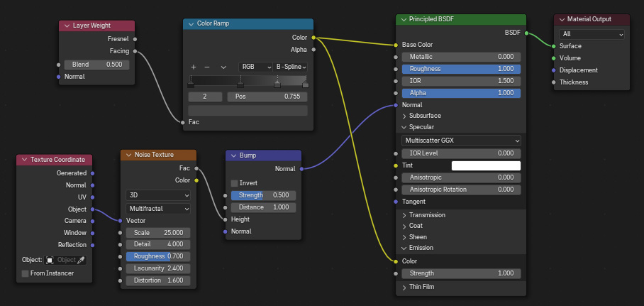The image size is (644, 306).
Task: Open the Multifractal noise type dropdown
Action: tap(158, 208)
